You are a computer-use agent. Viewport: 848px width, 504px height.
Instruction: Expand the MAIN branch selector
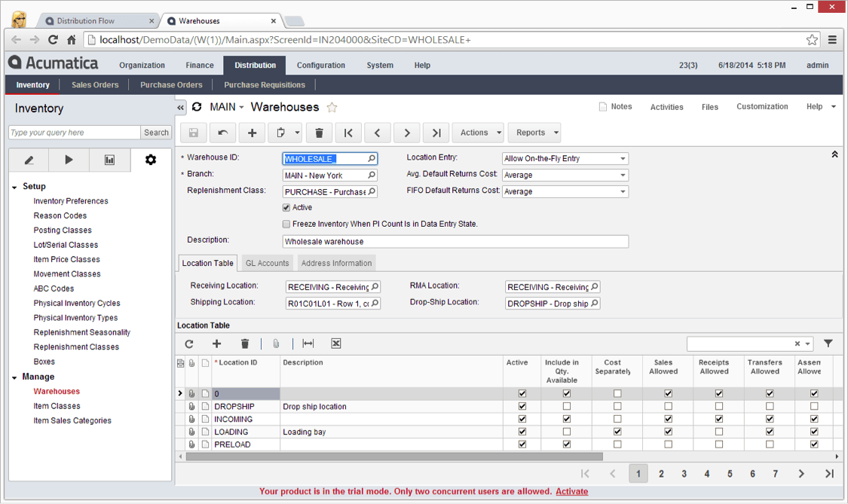pyautogui.click(x=227, y=107)
